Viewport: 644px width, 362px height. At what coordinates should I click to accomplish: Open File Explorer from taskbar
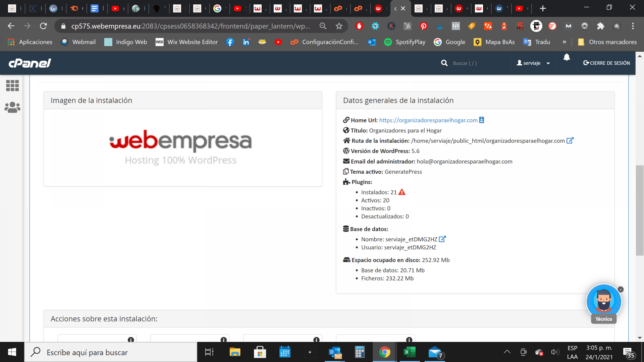(x=235, y=352)
